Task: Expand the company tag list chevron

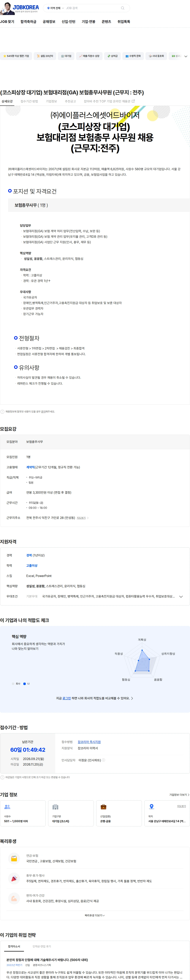Action: [x=186, y=56]
